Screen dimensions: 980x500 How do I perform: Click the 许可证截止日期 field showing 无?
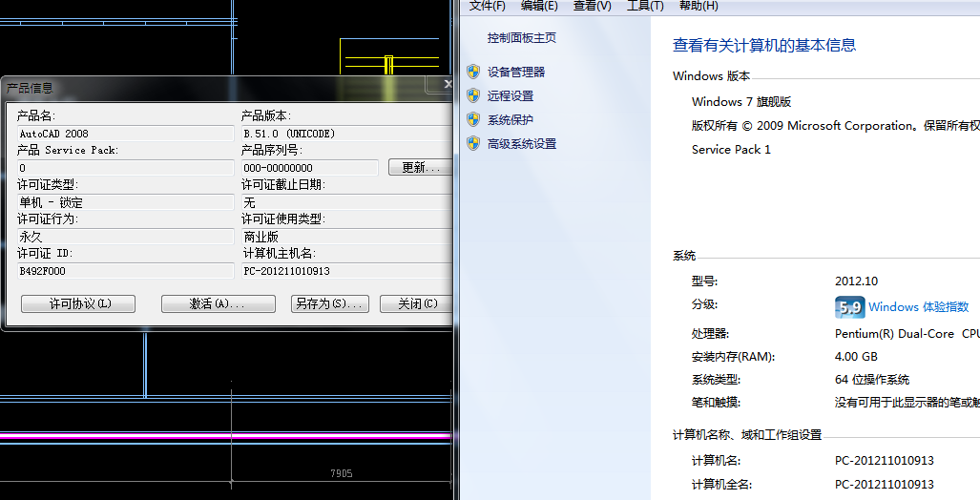pyautogui.click(x=347, y=202)
